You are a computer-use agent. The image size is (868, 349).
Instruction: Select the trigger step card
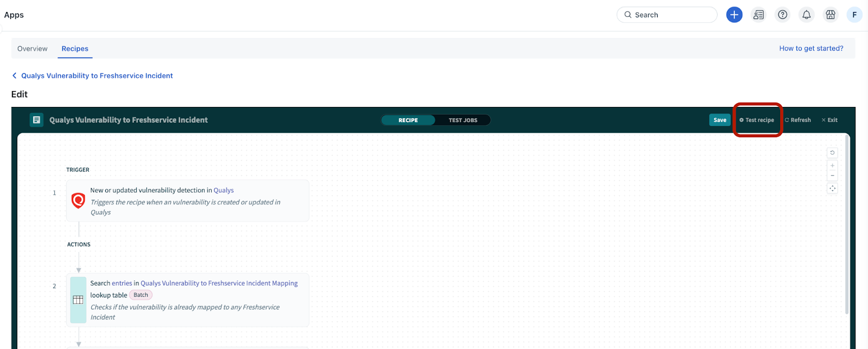tap(188, 201)
